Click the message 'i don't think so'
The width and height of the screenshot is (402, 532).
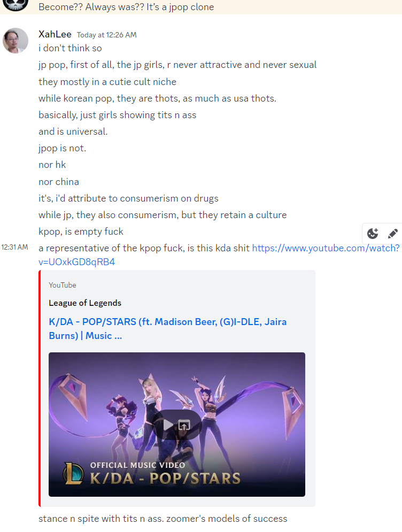[x=70, y=48]
